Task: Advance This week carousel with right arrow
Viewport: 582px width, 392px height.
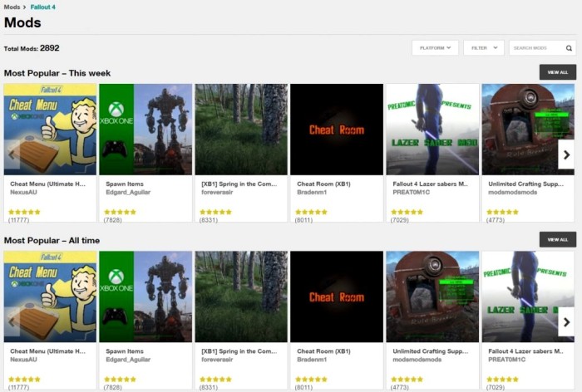Action: coord(566,154)
